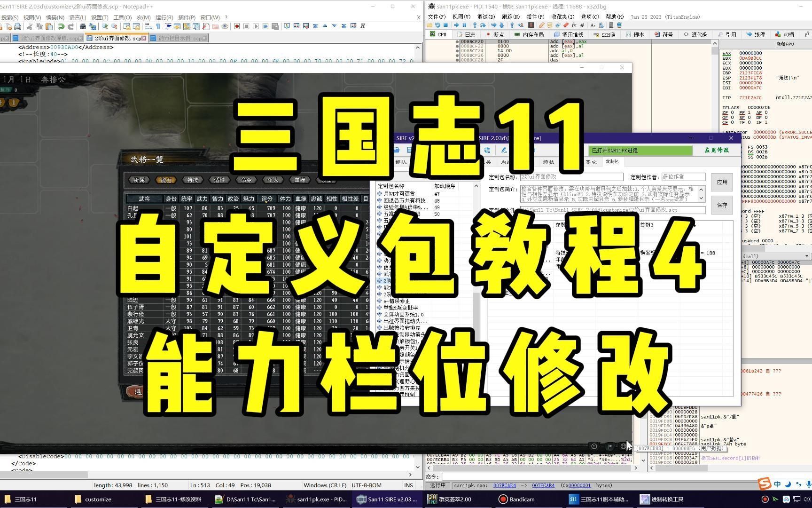Click the 应用 button in SIRE window
This screenshot has width=812, height=508.
coord(722,182)
